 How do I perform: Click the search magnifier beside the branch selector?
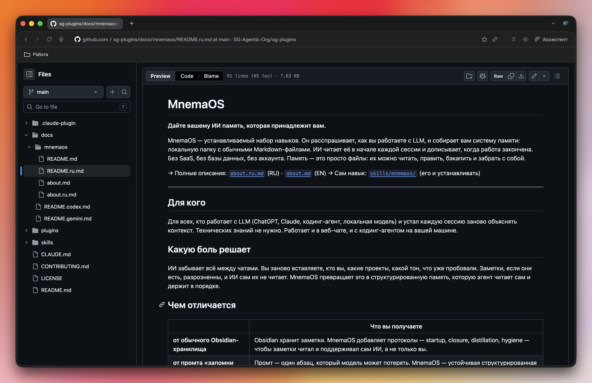pos(124,92)
